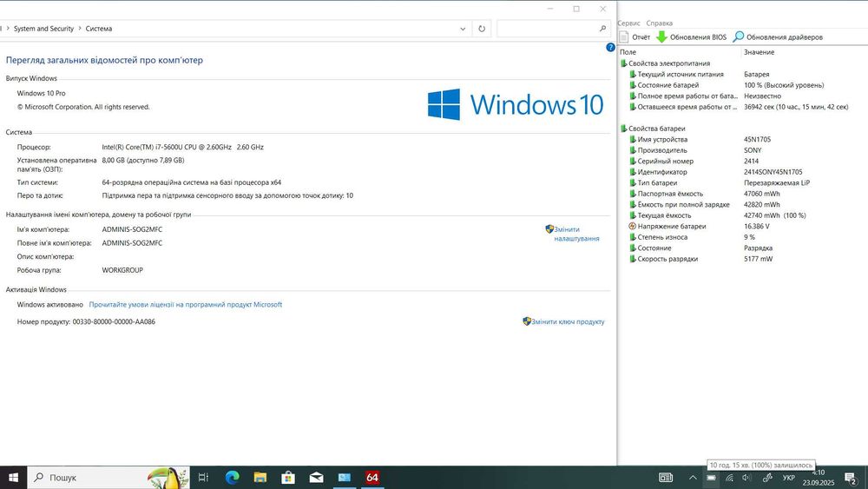Click the search magnifier icon in System window

click(603, 29)
